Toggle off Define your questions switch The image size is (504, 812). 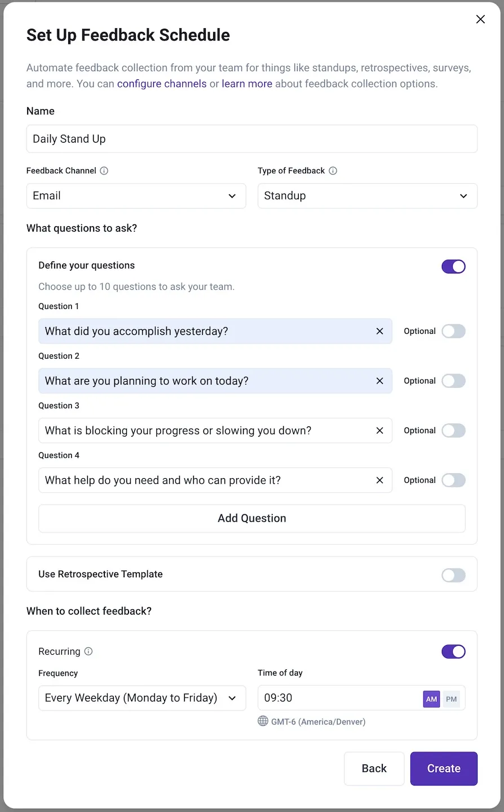[x=453, y=267]
